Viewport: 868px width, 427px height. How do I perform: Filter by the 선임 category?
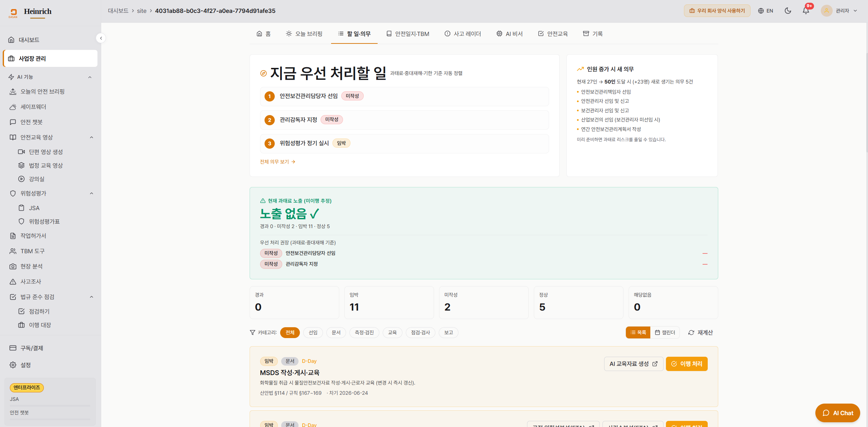pos(313,333)
